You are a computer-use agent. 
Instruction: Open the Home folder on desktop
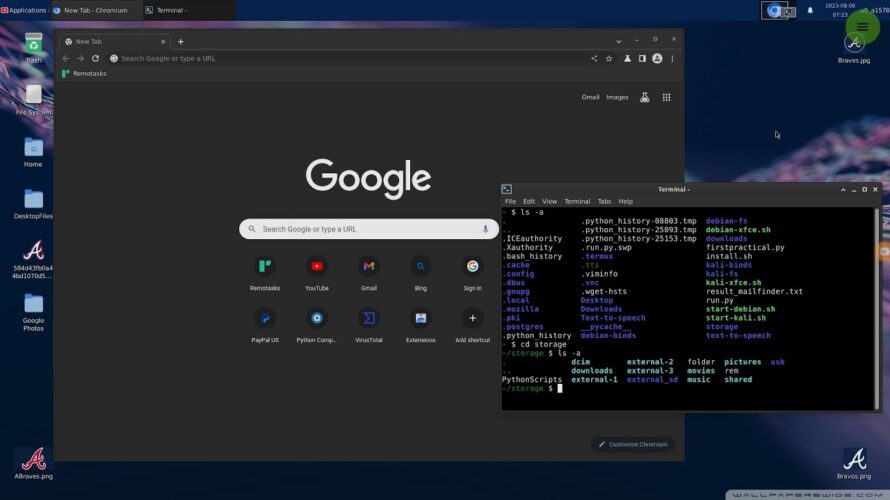click(33, 149)
